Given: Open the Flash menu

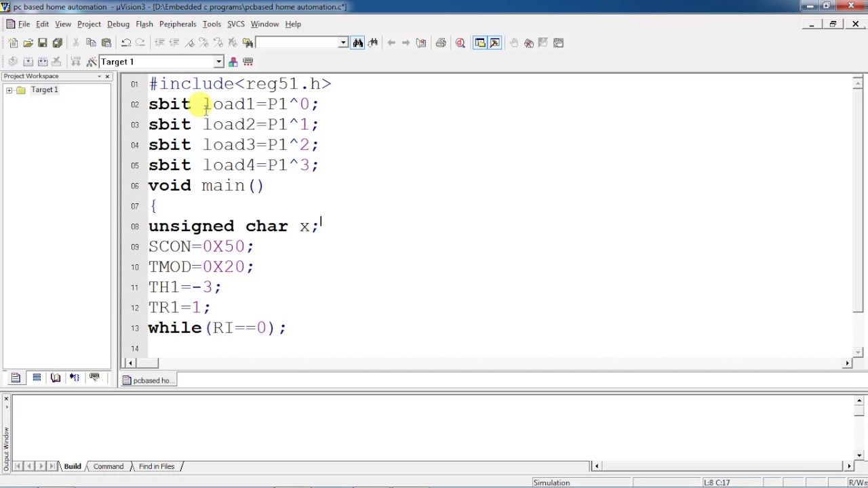Looking at the screenshot, I should pyautogui.click(x=144, y=24).
